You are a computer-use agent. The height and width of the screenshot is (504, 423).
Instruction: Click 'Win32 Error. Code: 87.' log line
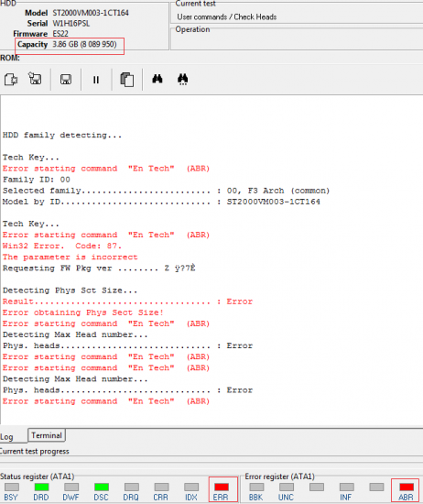[62, 247]
